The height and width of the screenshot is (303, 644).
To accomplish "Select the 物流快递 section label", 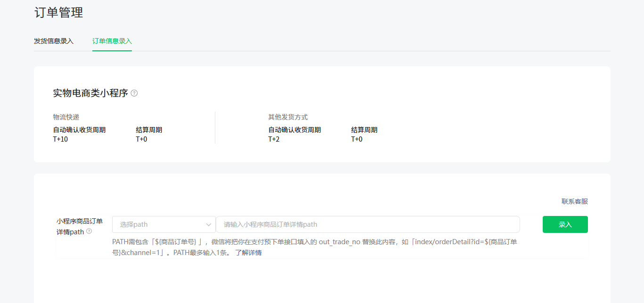I will click(66, 117).
